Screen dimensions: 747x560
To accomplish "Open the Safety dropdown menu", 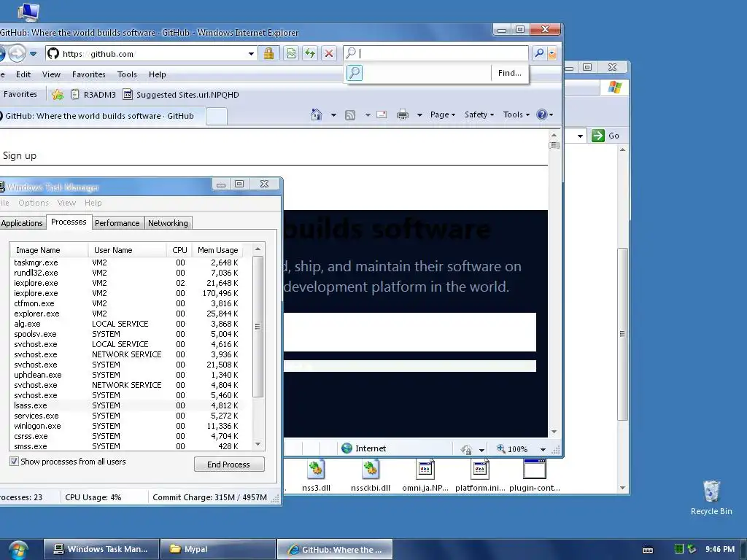I will pyautogui.click(x=479, y=114).
